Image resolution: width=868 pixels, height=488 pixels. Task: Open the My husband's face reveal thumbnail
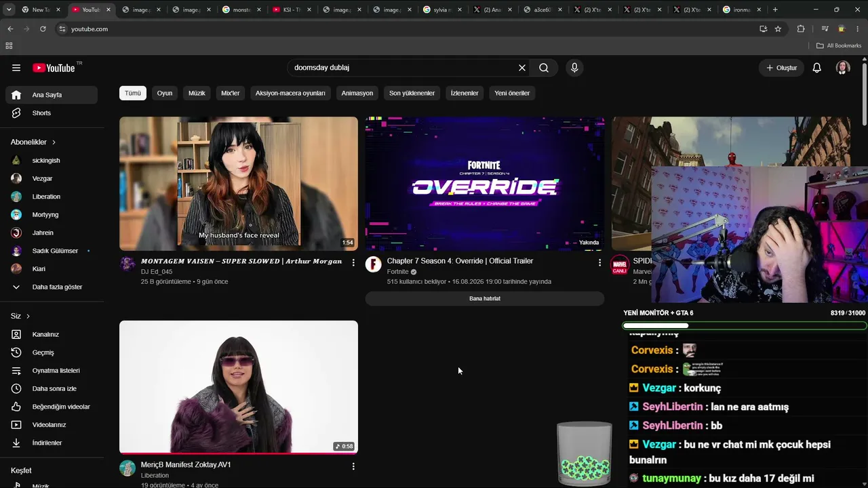click(239, 184)
